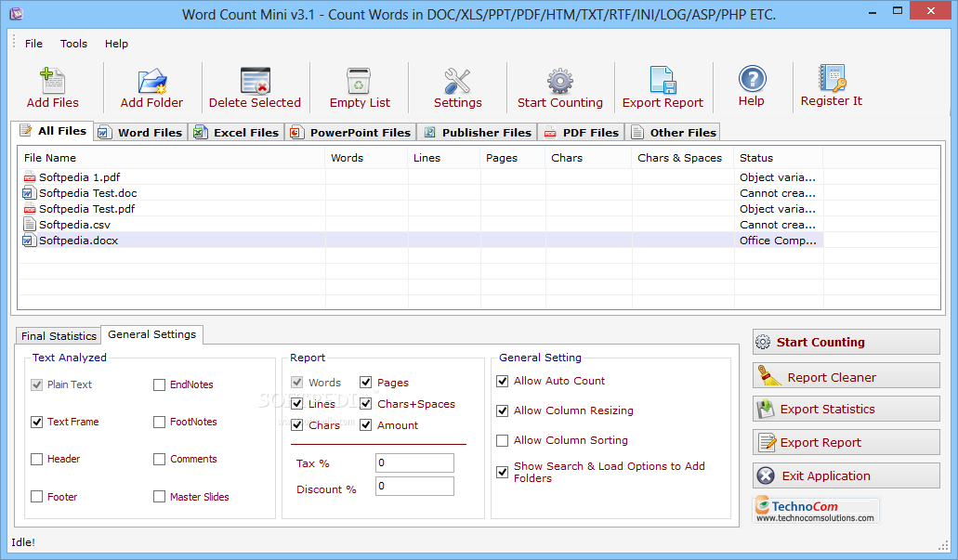958x560 pixels.
Task: Enable the Footer checkbox
Action: click(36, 497)
